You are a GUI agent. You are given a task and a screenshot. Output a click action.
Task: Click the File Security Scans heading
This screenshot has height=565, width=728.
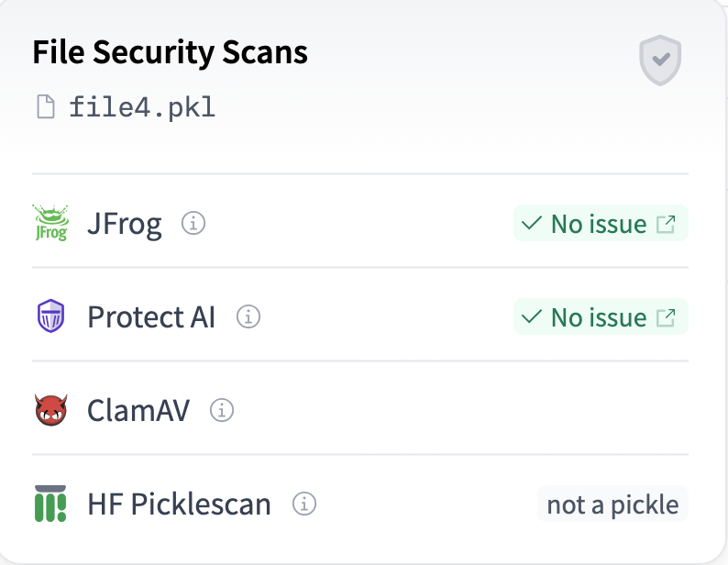pyautogui.click(x=170, y=53)
